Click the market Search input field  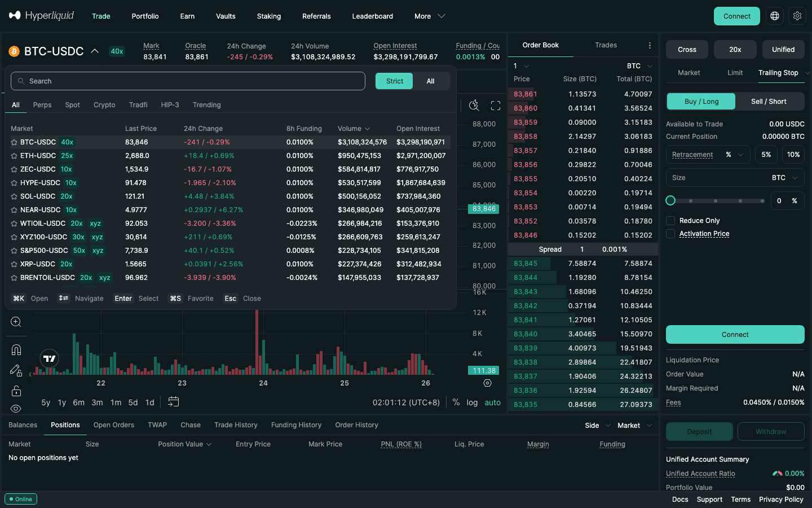tap(188, 81)
